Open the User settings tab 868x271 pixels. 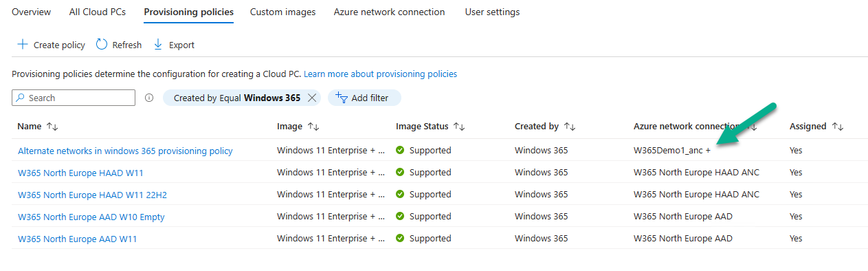coord(492,12)
